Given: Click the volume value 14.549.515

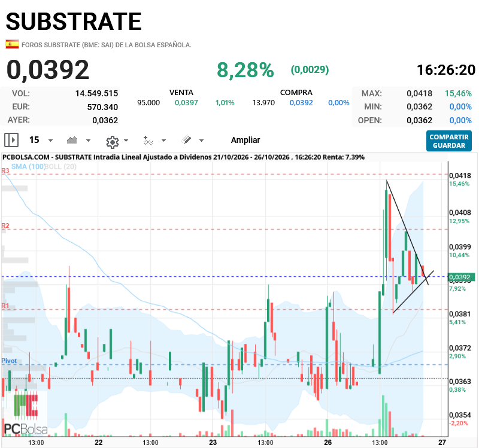Looking at the screenshot, I should point(96,93).
